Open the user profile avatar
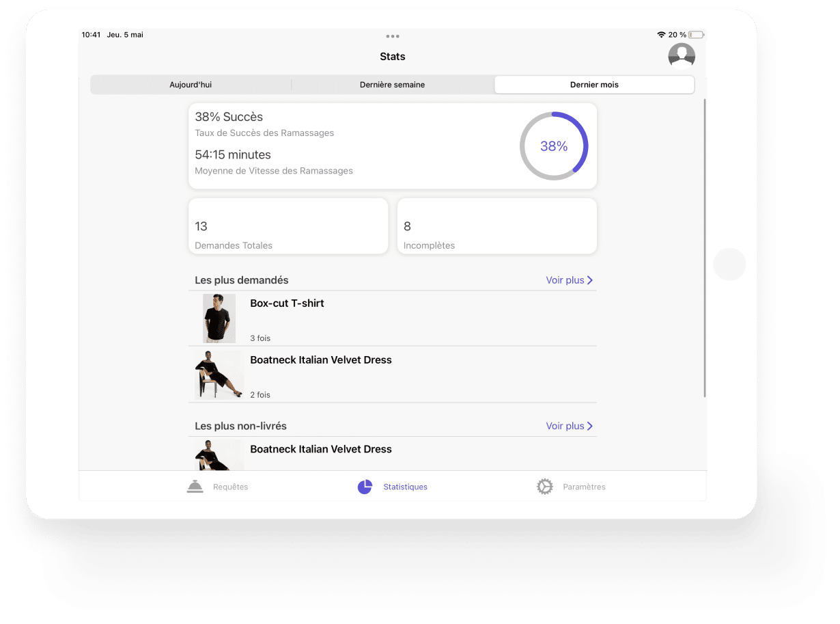Screen dimensions: 840x624 682,56
